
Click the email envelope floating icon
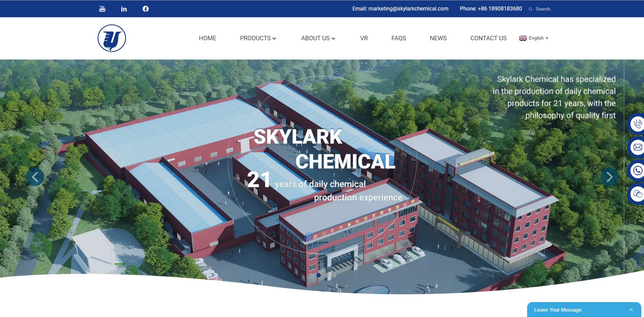coord(637,147)
